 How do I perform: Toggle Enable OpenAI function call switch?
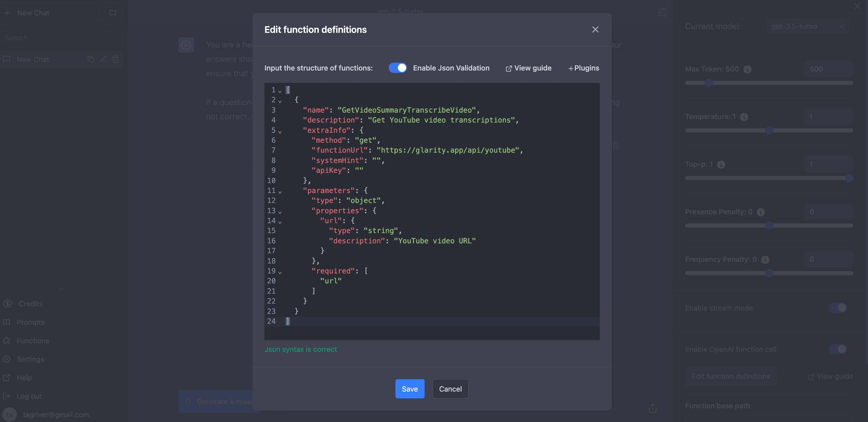pyautogui.click(x=838, y=349)
